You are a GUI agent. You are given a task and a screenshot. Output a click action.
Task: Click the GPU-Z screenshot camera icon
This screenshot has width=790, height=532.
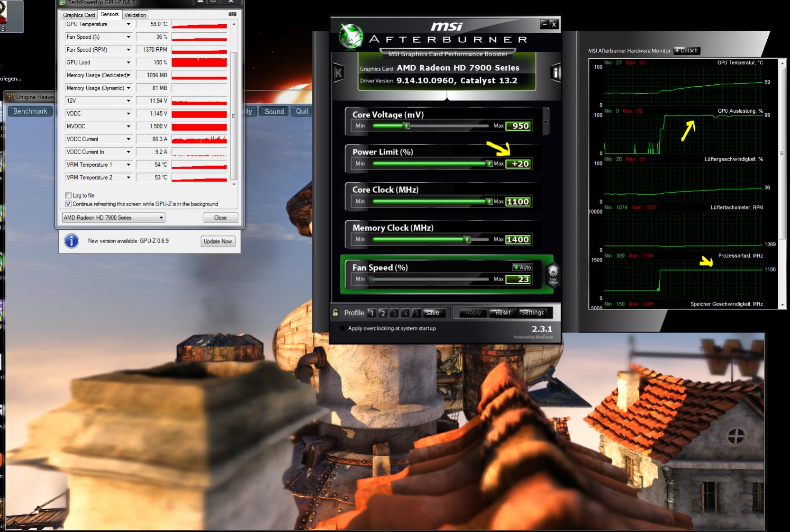(232, 14)
